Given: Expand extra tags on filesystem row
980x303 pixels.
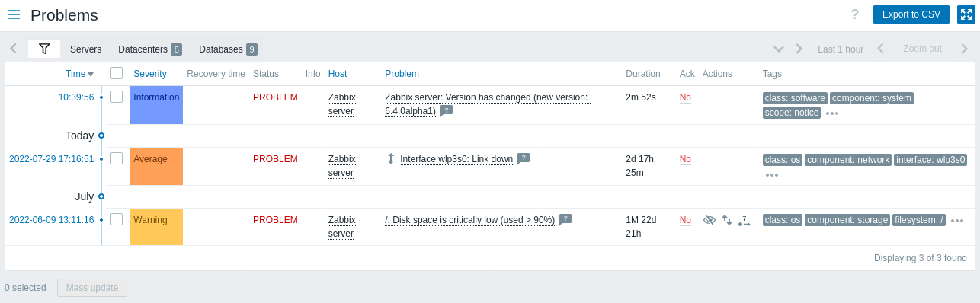Looking at the screenshot, I should (957, 221).
